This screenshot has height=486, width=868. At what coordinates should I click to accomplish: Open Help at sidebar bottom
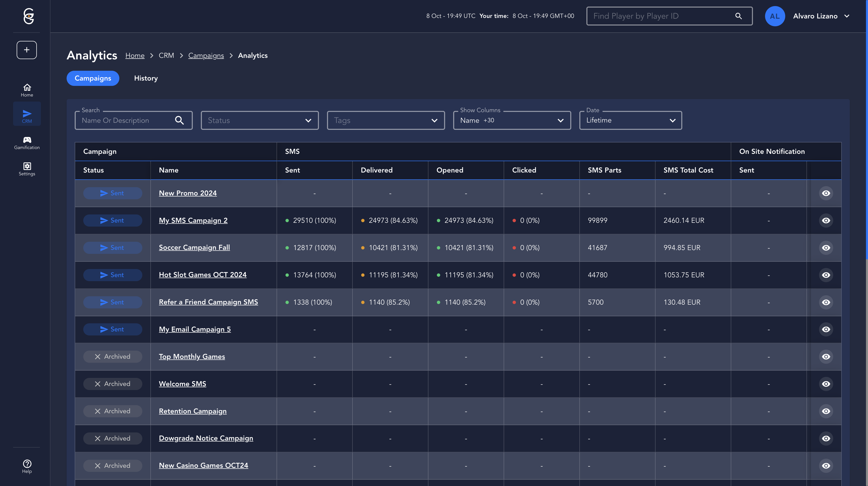click(x=27, y=467)
